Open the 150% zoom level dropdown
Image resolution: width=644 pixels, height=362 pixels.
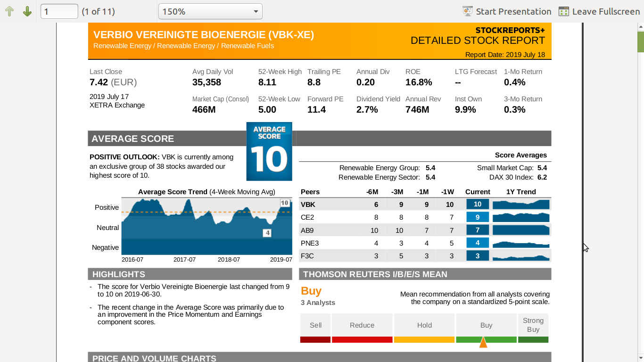tap(210, 11)
